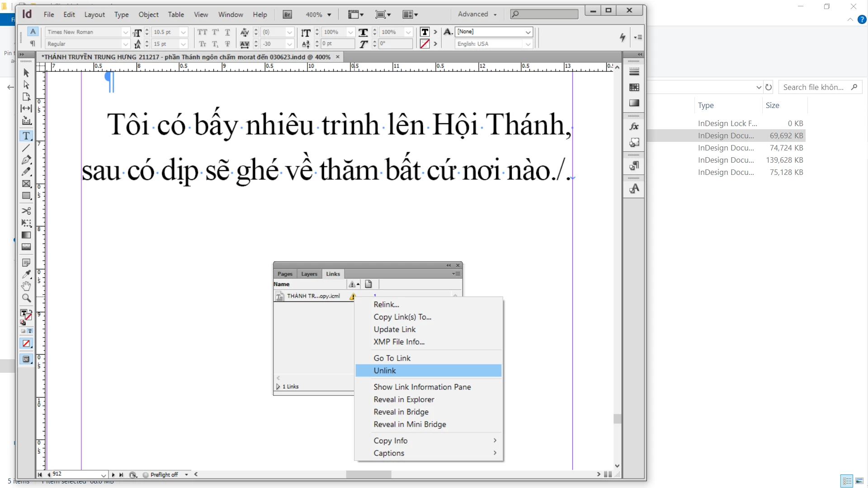The height and width of the screenshot is (488, 868).
Task: Open the Times New Roman font dropdown
Action: [x=125, y=32]
